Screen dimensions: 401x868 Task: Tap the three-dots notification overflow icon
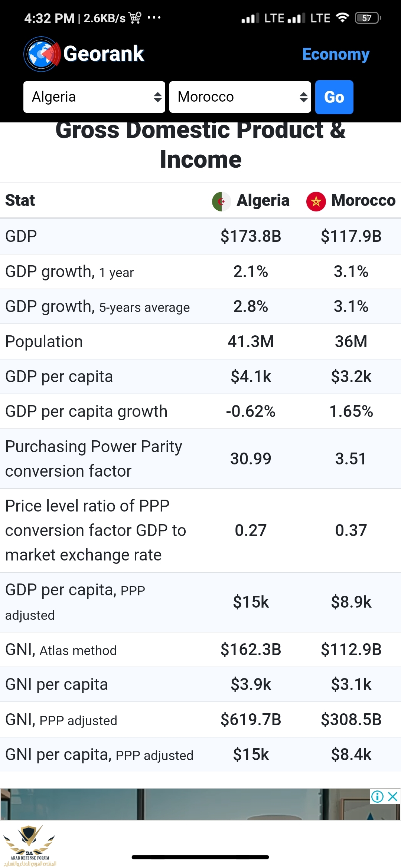click(154, 17)
